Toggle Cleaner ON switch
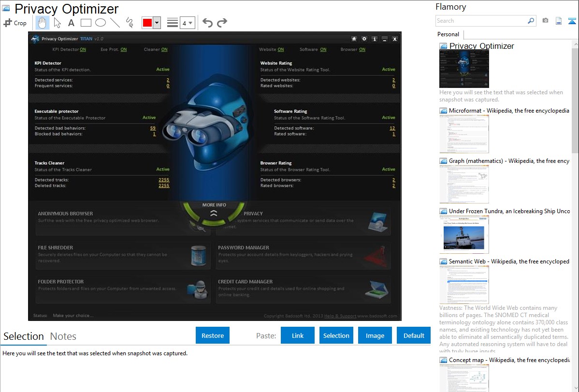Image resolution: width=579 pixels, height=392 pixels. 164,49
